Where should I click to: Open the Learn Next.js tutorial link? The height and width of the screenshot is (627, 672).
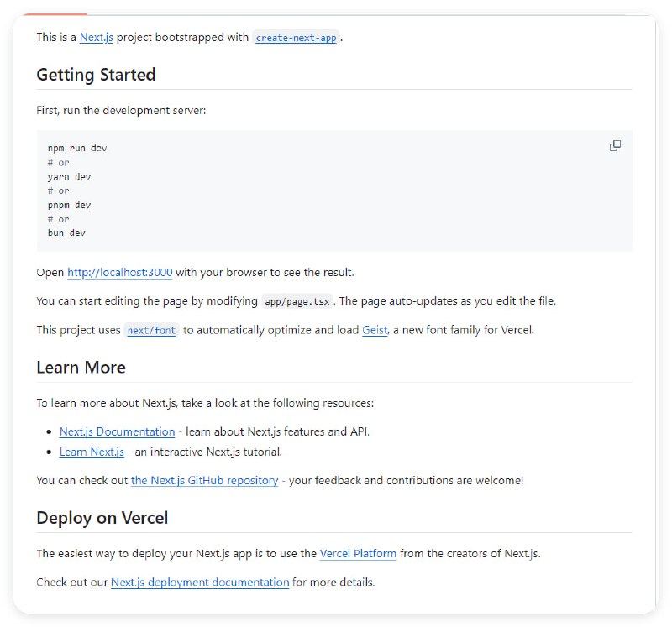point(92,452)
